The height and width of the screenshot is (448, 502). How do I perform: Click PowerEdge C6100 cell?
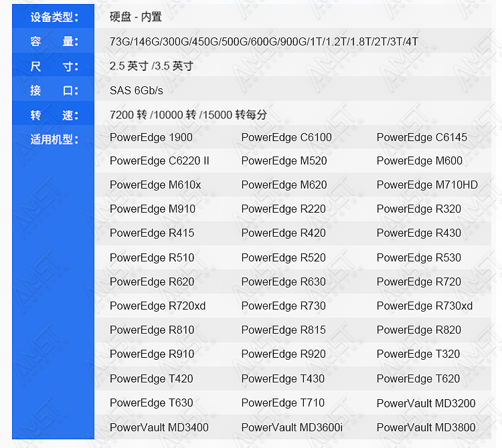pos(286,138)
